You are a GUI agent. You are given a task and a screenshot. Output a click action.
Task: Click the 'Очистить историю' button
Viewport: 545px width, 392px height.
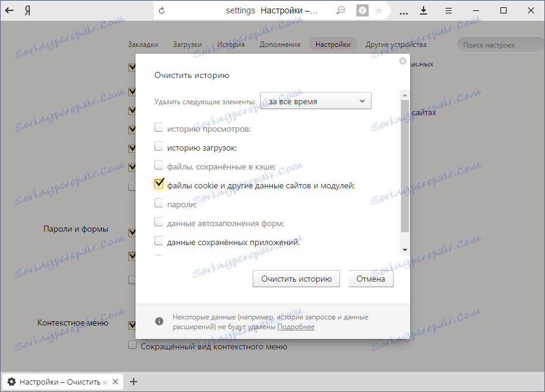(x=296, y=279)
